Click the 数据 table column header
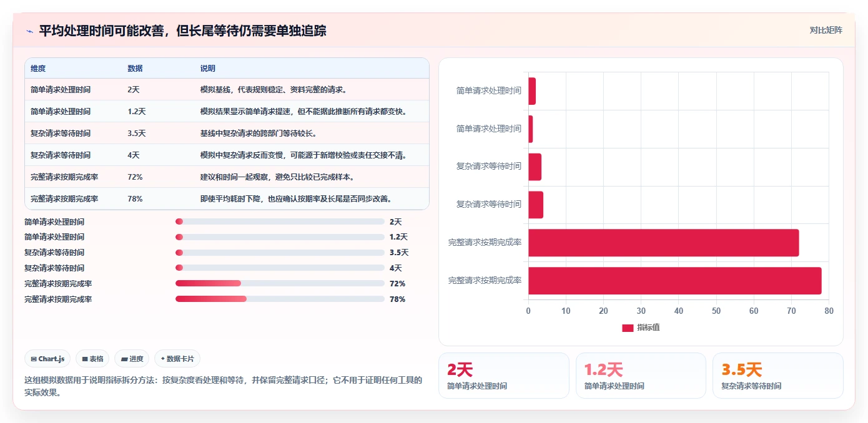The width and height of the screenshot is (868, 423). pyautogui.click(x=135, y=68)
